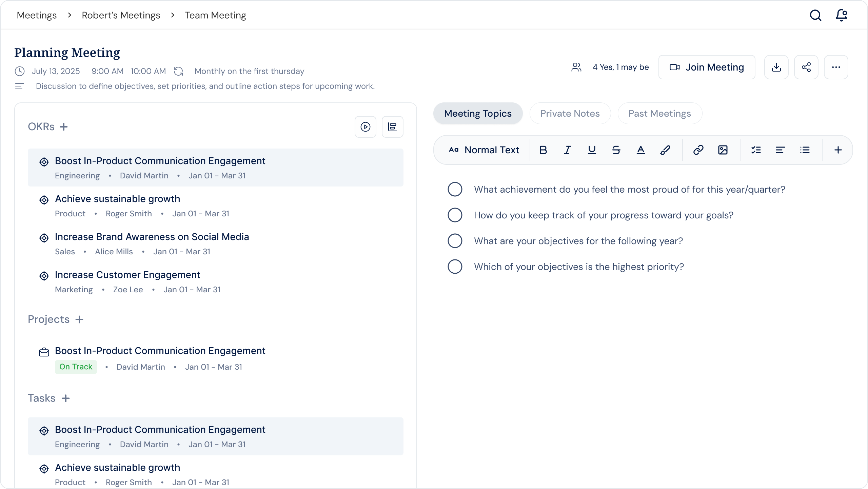Insert a bulleted list
The width and height of the screenshot is (868, 489).
click(805, 150)
